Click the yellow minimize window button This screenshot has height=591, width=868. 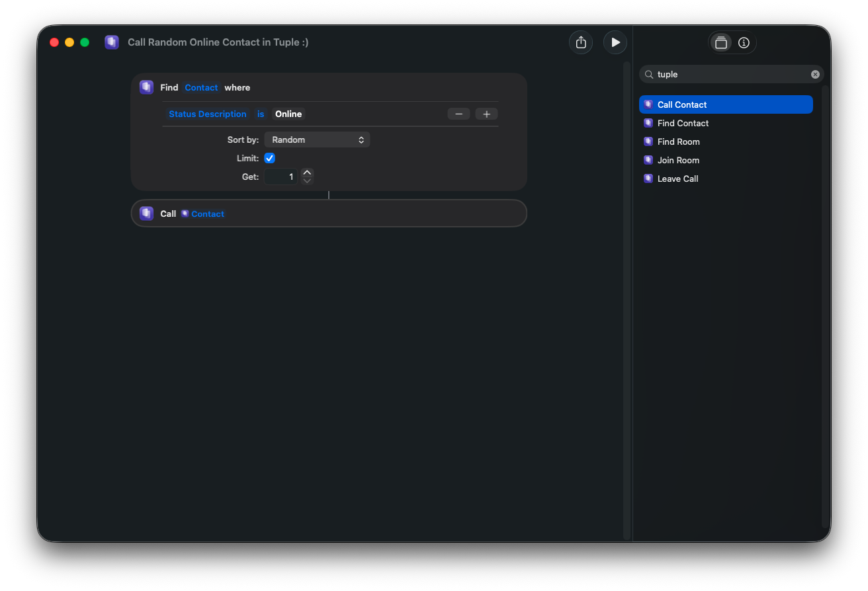coord(69,42)
